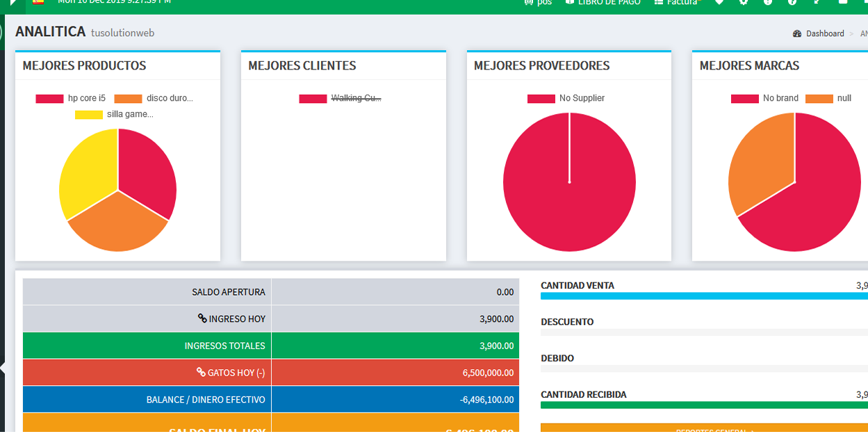The width and height of the screenshot is (868, 434).
Task: Open LIBRO DE PAGO in top bar
Action: [603, 3]
